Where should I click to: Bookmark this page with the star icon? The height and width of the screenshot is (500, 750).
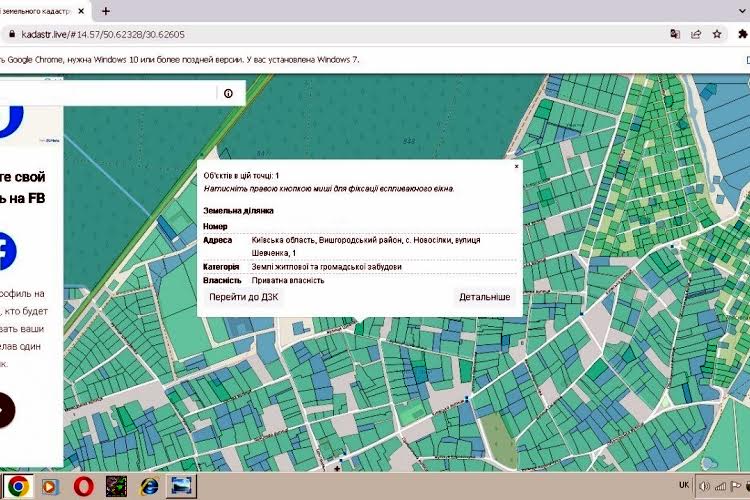[x=717, y=34]
